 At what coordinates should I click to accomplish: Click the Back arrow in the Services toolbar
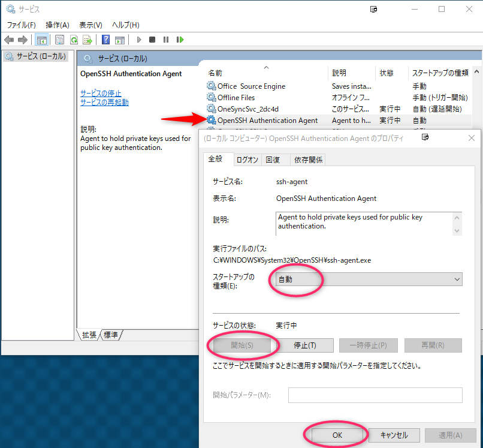[x=9, y=40]
